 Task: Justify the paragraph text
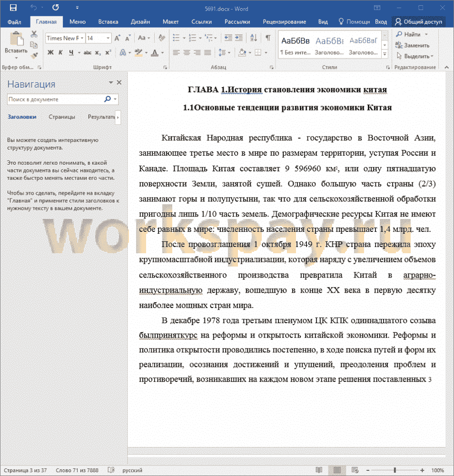(x=207, y=52)
